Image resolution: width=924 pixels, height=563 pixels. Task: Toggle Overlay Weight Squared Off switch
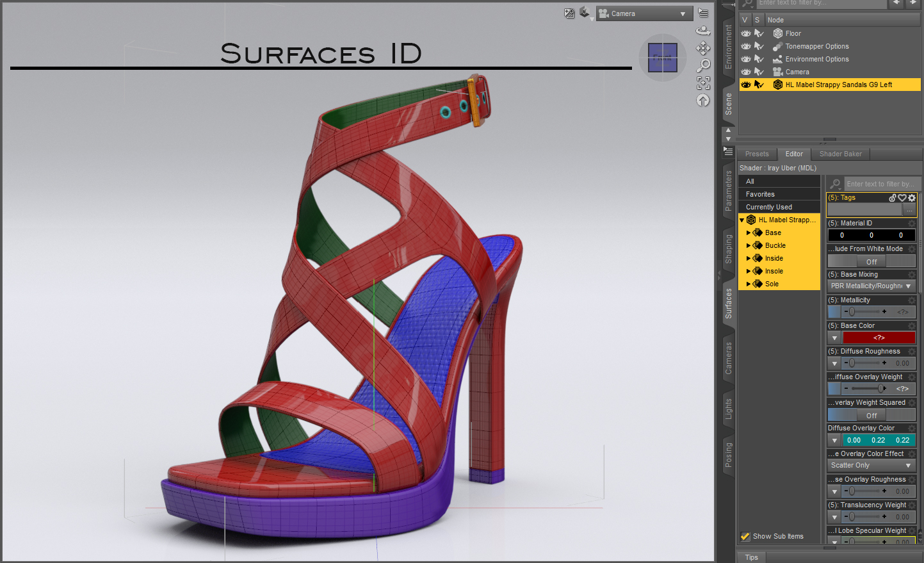[x=871, y=415]
